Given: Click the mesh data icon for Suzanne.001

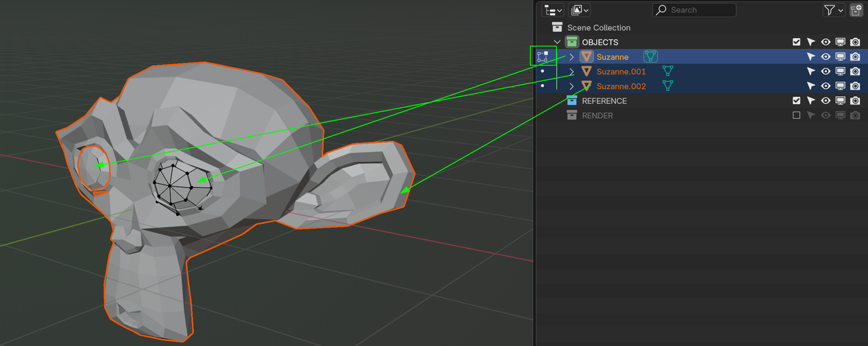Looking at the screenshot, I should [668, 71].
